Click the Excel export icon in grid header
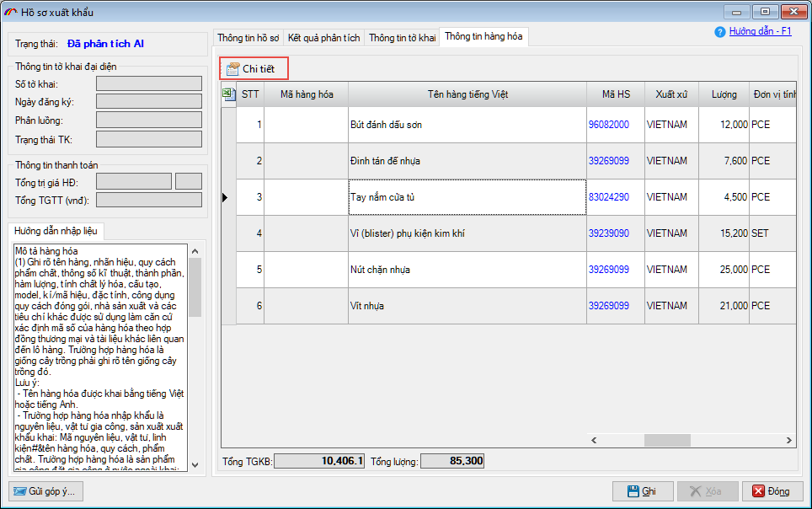 click(x=228, y=94)
